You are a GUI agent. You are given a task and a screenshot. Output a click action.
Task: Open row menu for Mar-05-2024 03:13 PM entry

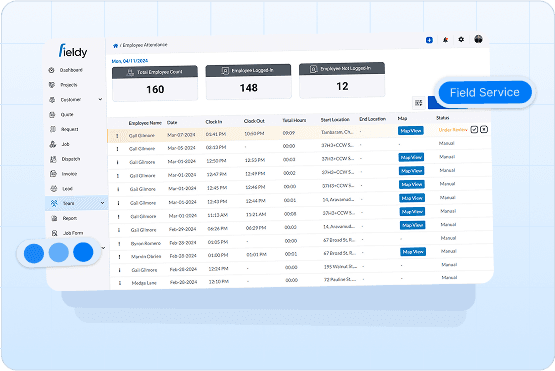point(118,149)
